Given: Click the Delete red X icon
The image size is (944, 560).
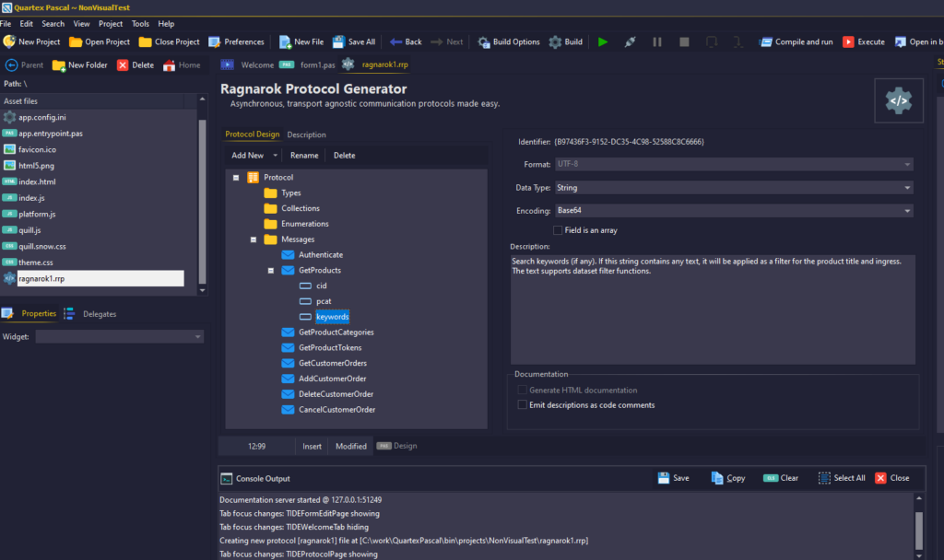Looking at the screenshot, I should (x=123, y=65).
